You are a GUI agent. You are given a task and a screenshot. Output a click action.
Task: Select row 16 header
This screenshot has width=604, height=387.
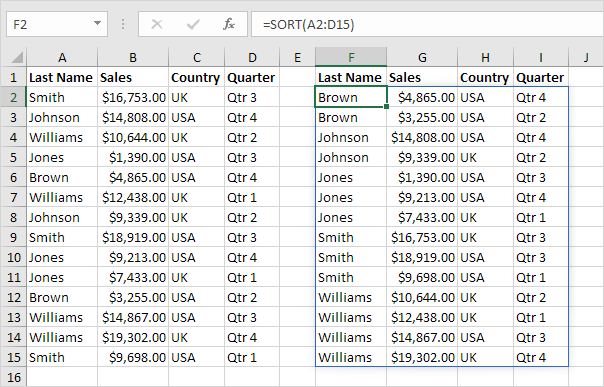point(13,377)
